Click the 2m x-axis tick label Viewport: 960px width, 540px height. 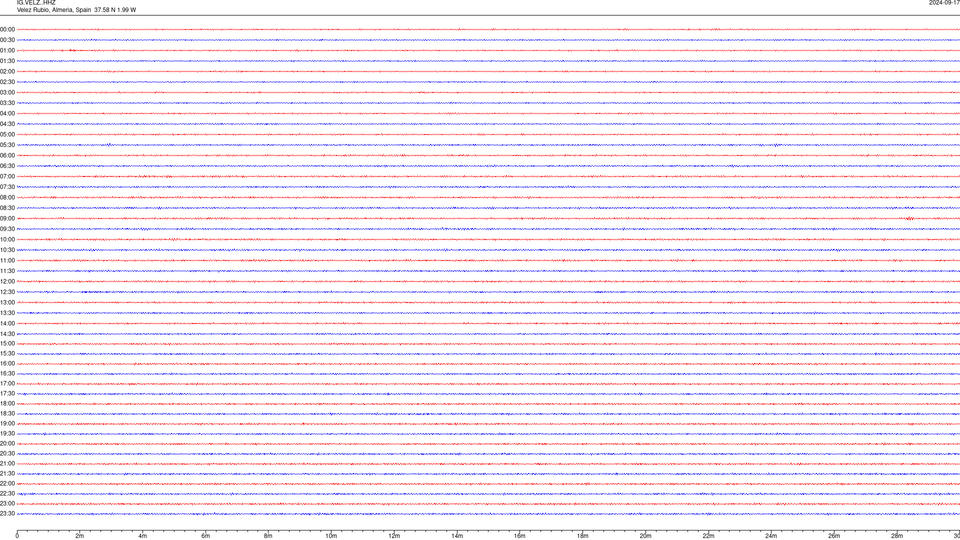click(x=80, y=536)
